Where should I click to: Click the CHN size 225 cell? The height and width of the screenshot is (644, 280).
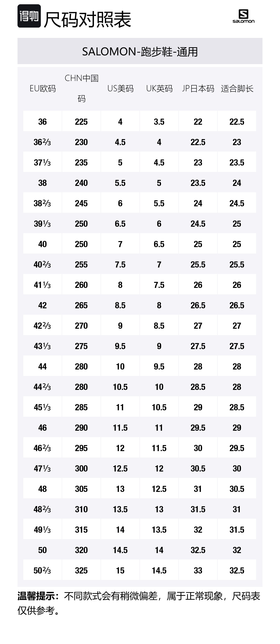click(x=81, y=122)
